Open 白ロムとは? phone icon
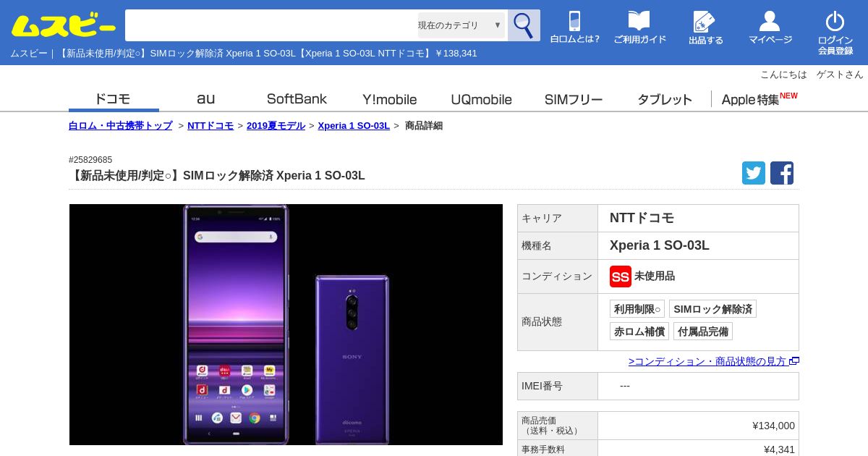 click(x=575, y=28)
